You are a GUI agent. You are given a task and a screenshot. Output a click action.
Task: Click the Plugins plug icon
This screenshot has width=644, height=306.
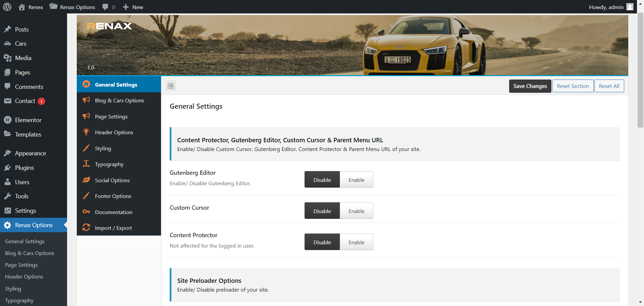(8, 167)
